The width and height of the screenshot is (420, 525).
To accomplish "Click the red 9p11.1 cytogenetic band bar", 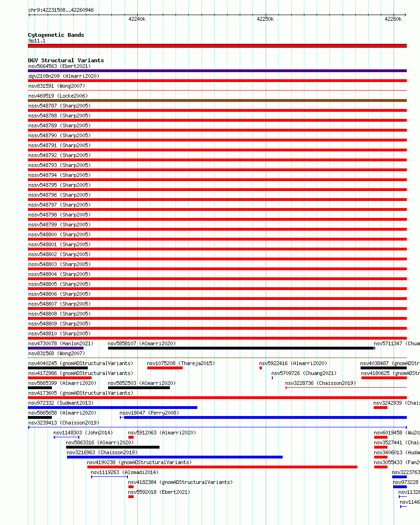I will (218, 46).
